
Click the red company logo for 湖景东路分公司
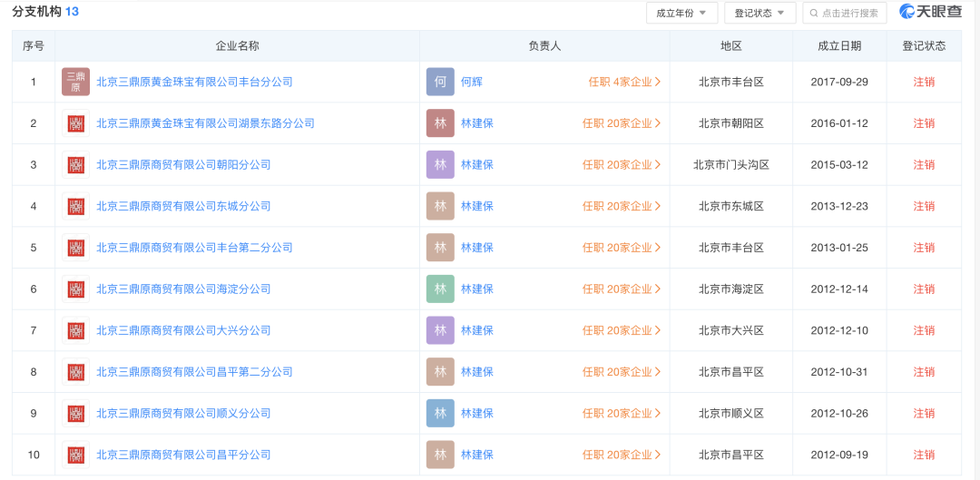pyautogui.click(x=75, y=123)
